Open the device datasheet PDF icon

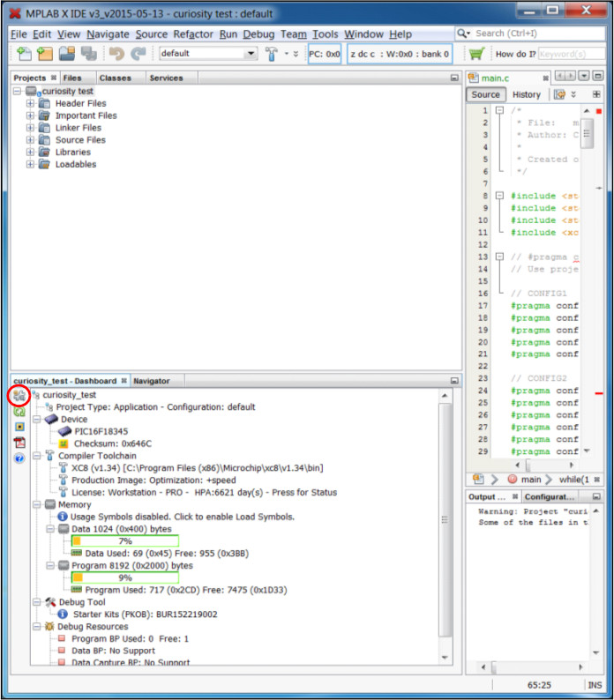(x=19, y=443)
